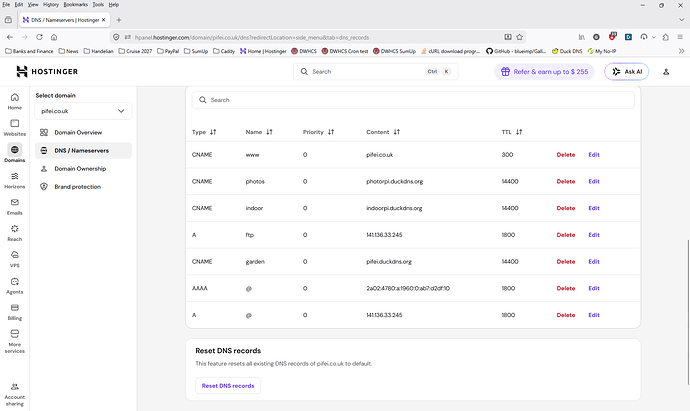Open the Emails sidebar section
Screen dimensions: 690x411
tap(15, 206)
